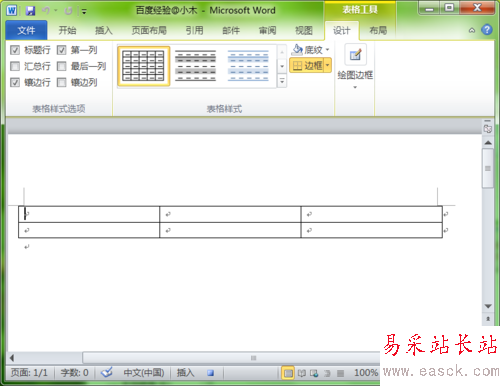Switch to the 开始 tab
Screen dimensions: 500x386
click(67, 30)
